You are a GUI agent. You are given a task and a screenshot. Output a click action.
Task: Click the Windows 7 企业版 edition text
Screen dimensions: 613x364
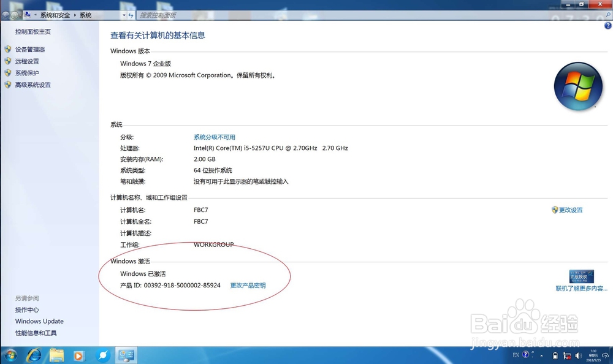145,63
